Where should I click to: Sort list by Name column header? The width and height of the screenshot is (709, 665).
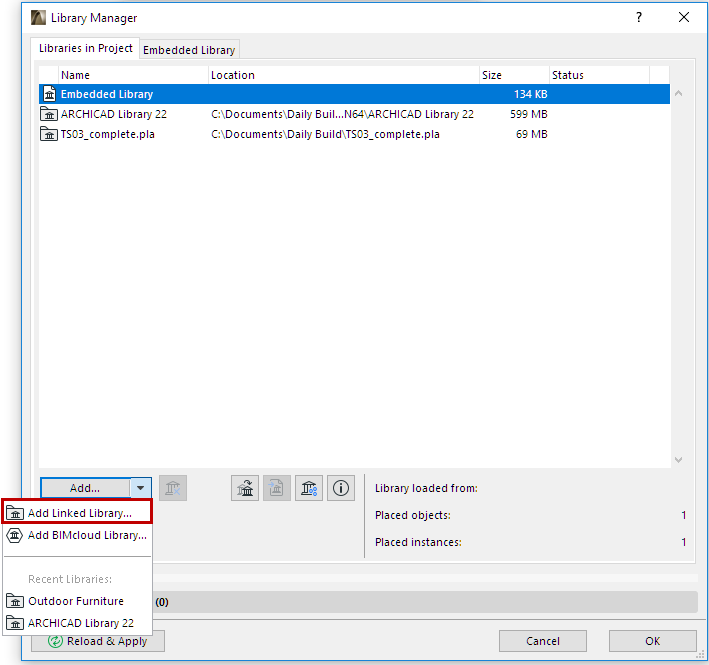[x=133, y=75]
